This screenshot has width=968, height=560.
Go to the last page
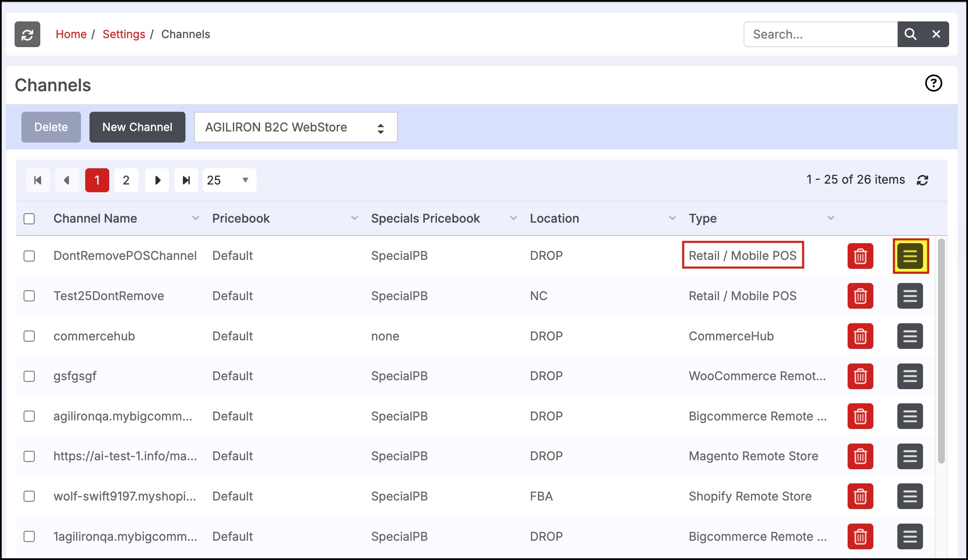point(186,180)
